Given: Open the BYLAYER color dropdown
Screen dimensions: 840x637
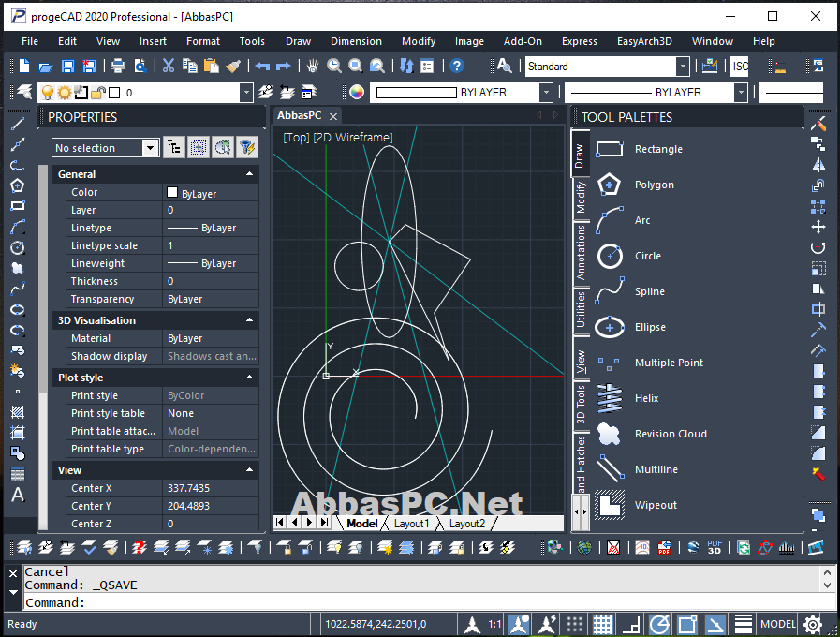Looking at the screenshot, I should point(545,93).
